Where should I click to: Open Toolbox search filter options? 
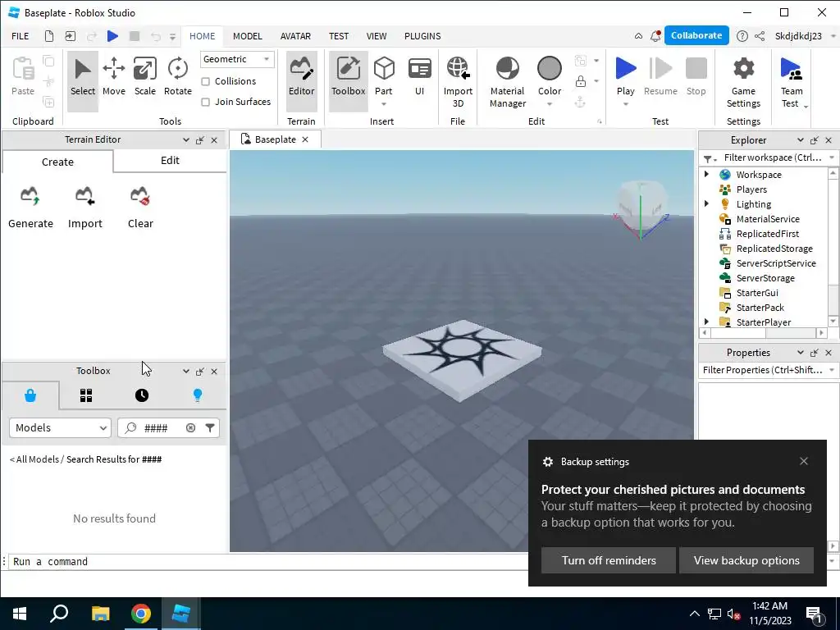pyautogui.click(x=210, y=427)
